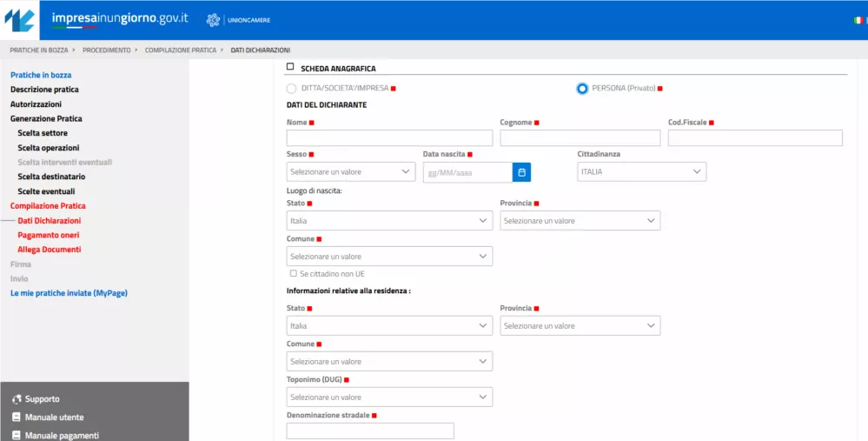Viewport: 868px width, 441px height.
Task: Click the Manuale utente book icon
Action: coord(16,418)
